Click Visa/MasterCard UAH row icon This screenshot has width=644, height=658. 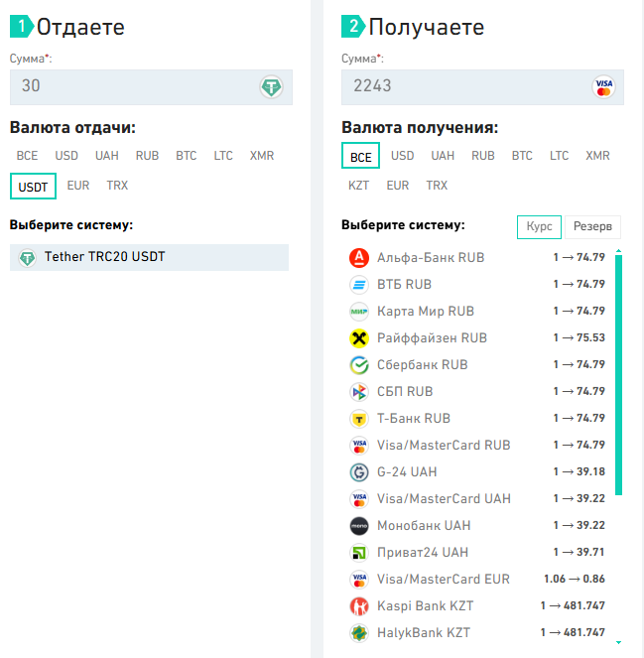(x=359, y=499)
